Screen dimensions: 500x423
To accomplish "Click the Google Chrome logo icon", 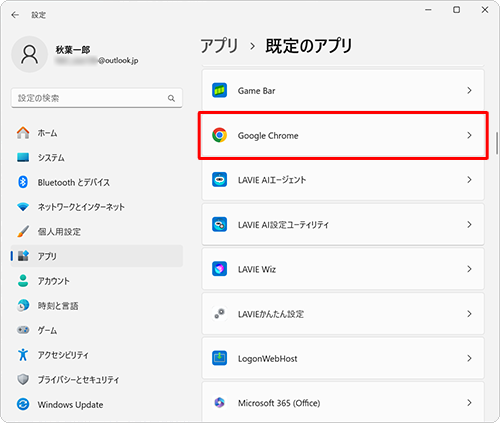I will 219,135.
